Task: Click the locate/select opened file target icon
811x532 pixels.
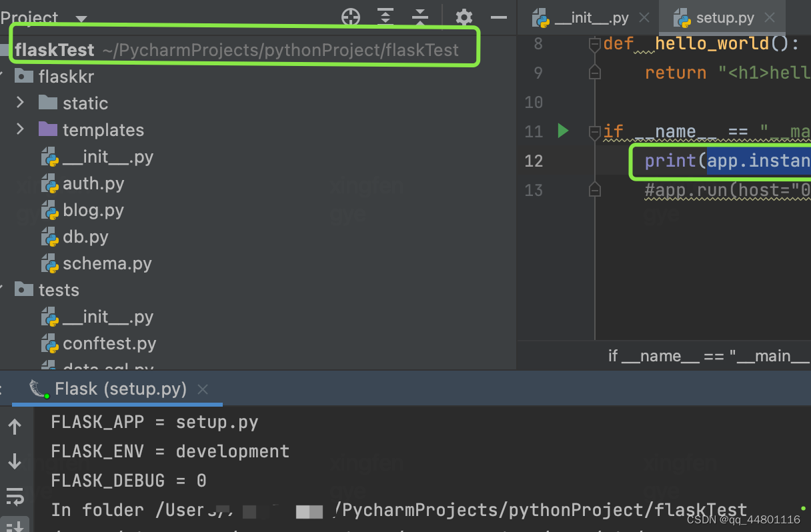Action: click(x=351, y=17)
